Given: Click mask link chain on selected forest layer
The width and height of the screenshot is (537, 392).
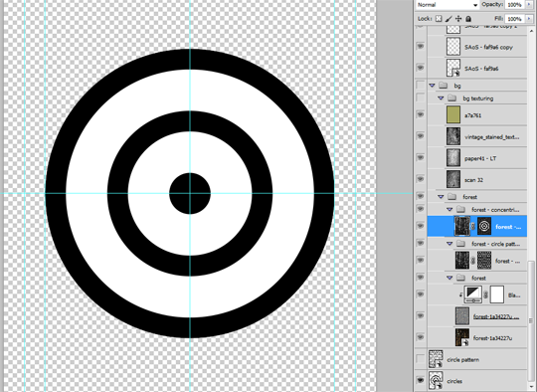Looking at the screenshot, I should point(473,226).
